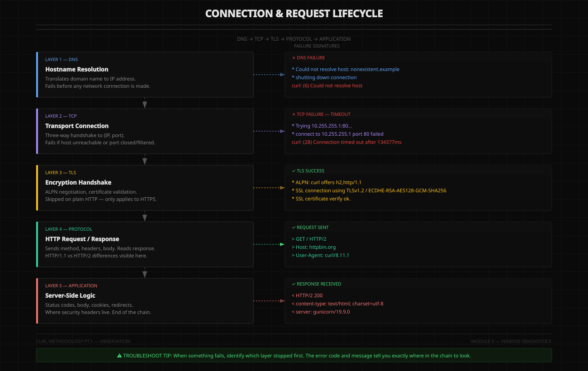The height and width of the screenshot is (371, 588).
Task: Click the warning triangle in the troubleshoot banner
Action: tap(119, 356)
